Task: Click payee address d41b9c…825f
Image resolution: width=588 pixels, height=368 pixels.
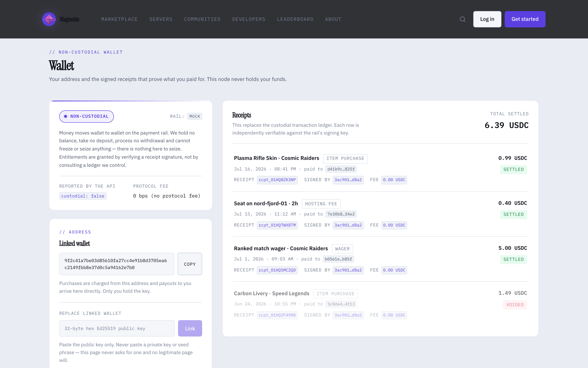Action: coord(341,169)
